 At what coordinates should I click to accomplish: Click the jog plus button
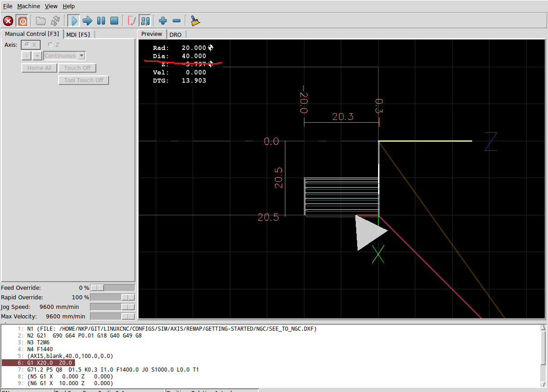37,56
